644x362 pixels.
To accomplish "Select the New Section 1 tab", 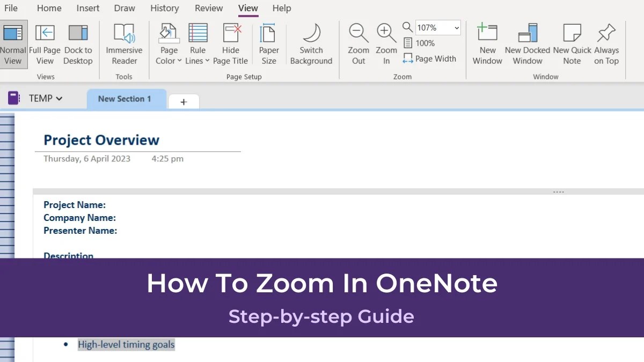I will 127,99.
